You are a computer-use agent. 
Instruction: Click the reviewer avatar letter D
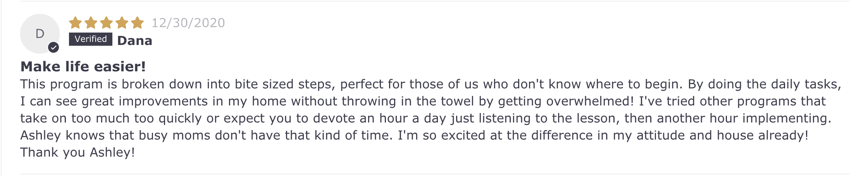coord(40,34)
